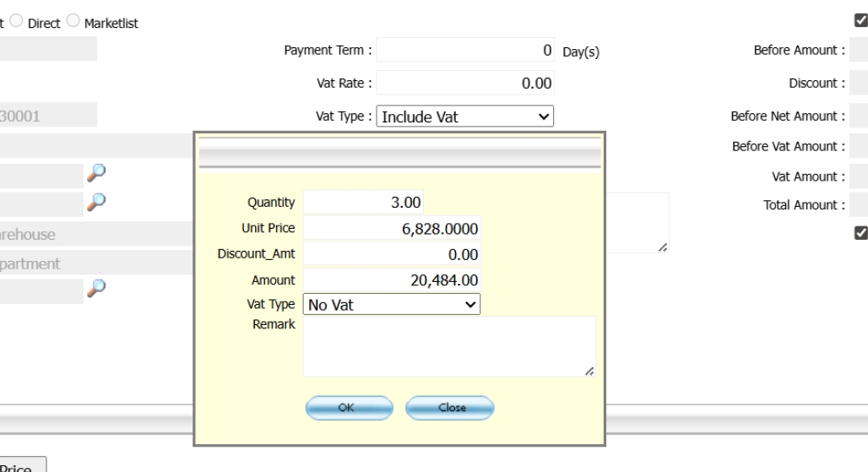Open the No Vat dropdown in the dialog

pyautogui.click(x=391, y=305)
